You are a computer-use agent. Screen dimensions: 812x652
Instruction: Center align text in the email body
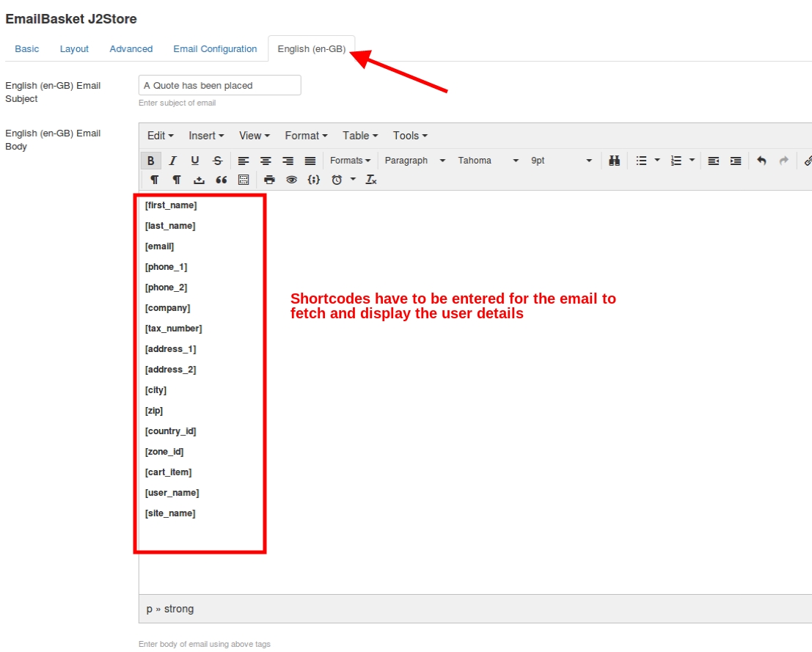pyautogui.click(x=266, y=161)
